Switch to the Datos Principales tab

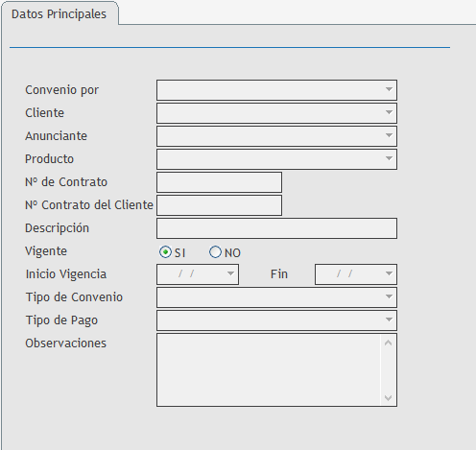59,14
